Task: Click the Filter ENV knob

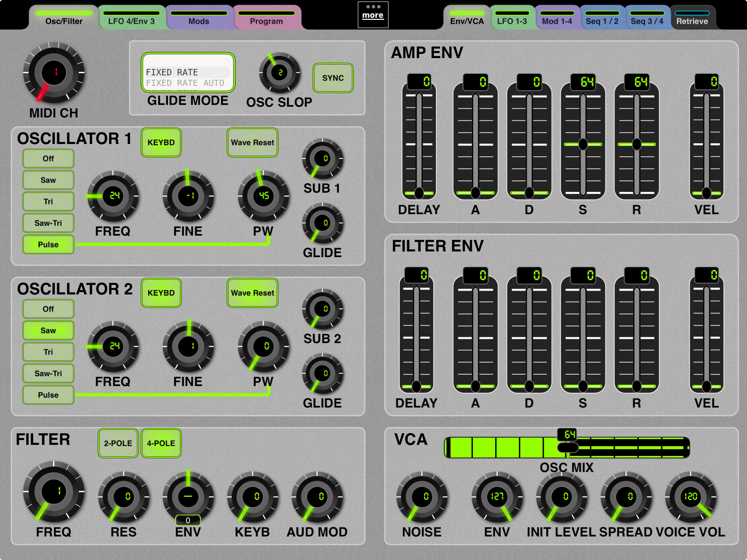Action: click(188, 497)
